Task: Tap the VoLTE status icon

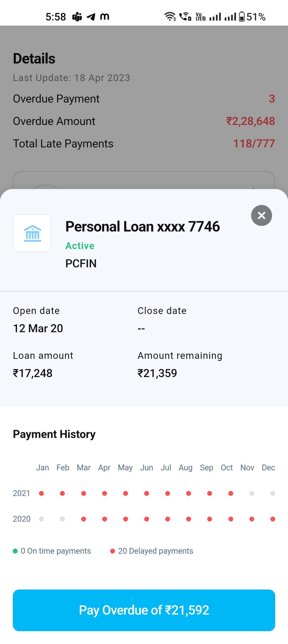Action: [200, 17]
